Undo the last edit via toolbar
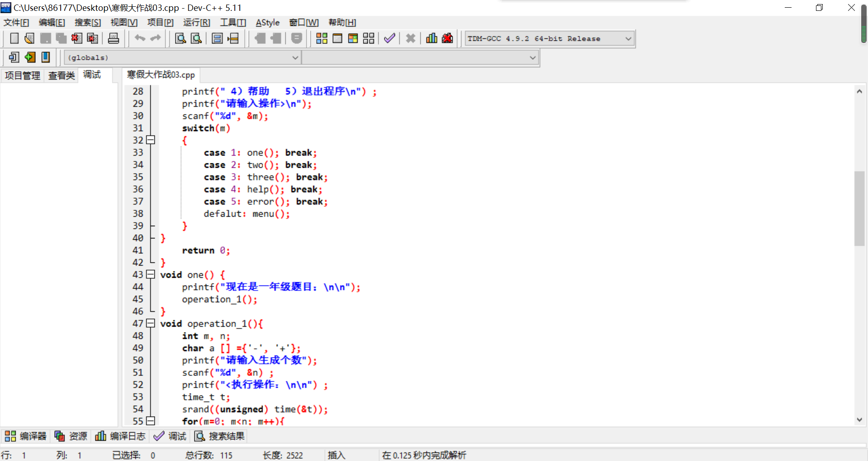 [x=140, y=38]
